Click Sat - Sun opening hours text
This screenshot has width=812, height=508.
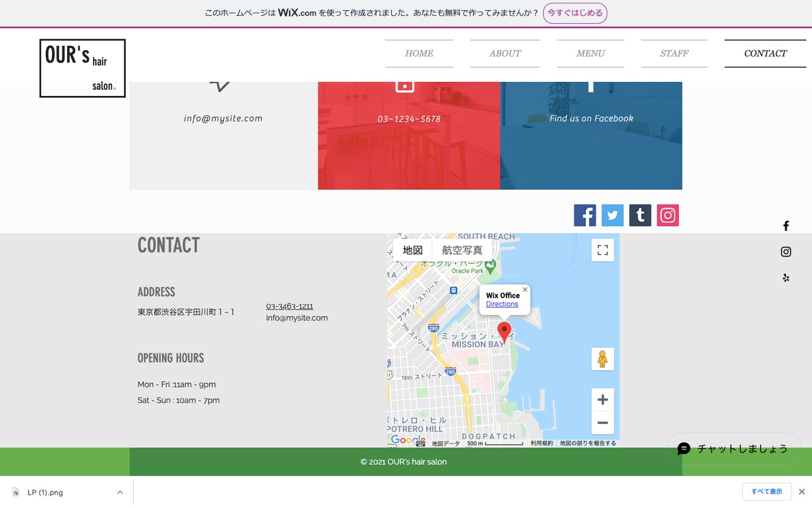click(178, 401)
